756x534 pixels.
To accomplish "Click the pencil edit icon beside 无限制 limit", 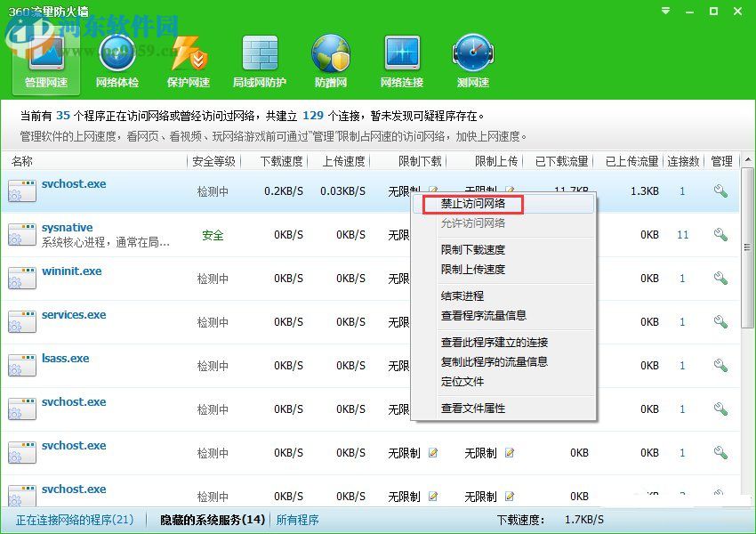I will [x=432, y=452].
